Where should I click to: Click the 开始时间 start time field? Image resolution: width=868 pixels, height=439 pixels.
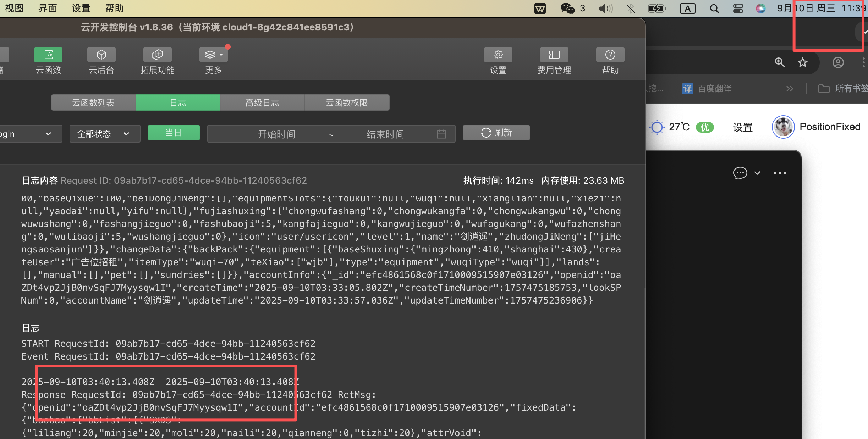276,134
